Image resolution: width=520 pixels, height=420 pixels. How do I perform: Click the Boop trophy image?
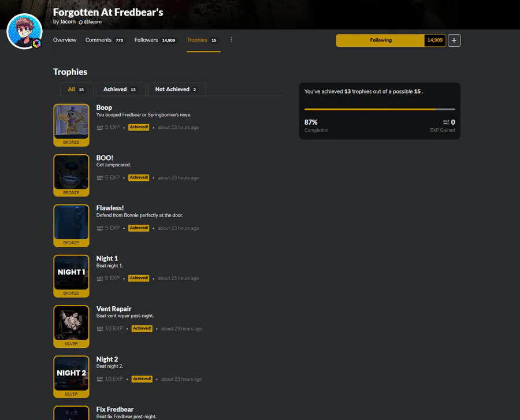pos(71,125)
